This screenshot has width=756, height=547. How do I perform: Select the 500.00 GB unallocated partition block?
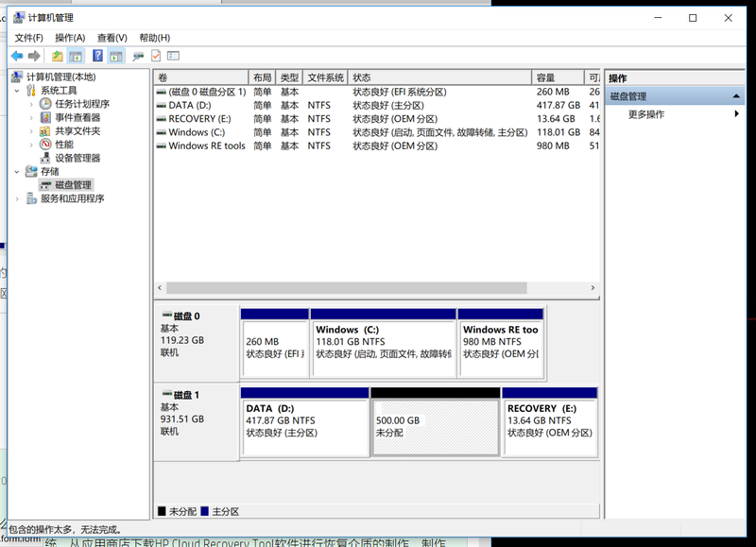coord(435,420)
